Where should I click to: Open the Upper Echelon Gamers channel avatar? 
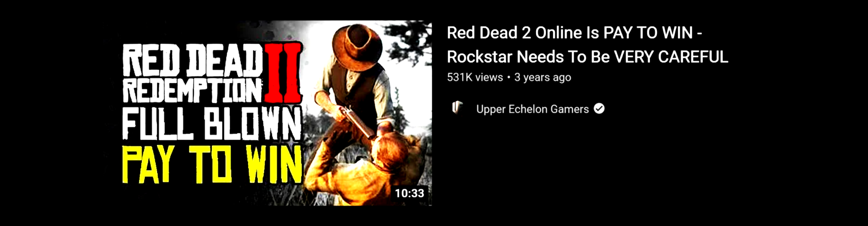[x=457, y=108]
